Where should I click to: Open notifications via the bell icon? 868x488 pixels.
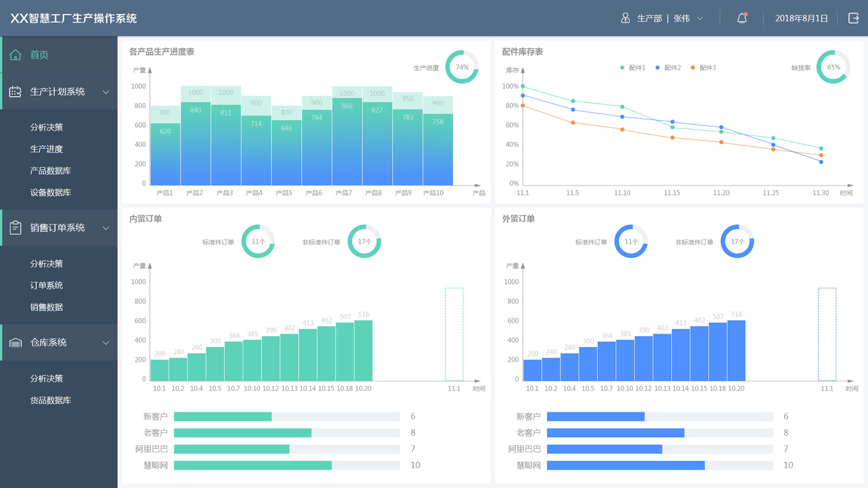[742, 18]
